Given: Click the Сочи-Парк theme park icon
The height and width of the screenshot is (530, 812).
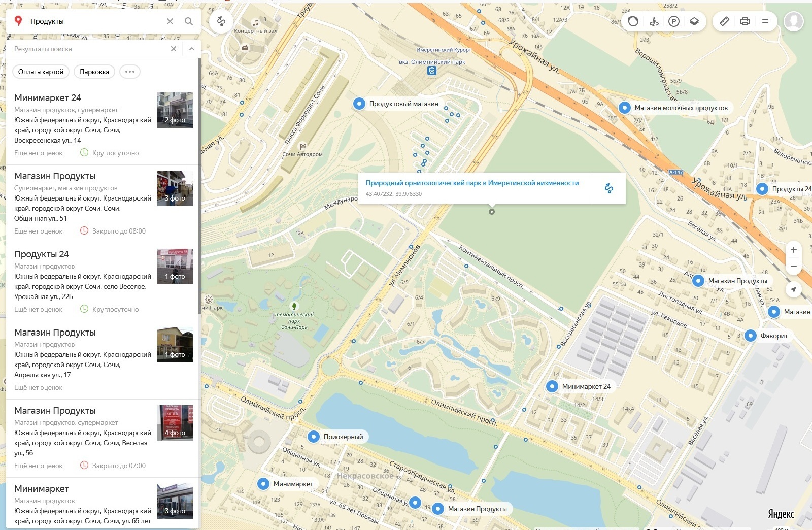Looking at the screenshot, I should 294,306.
